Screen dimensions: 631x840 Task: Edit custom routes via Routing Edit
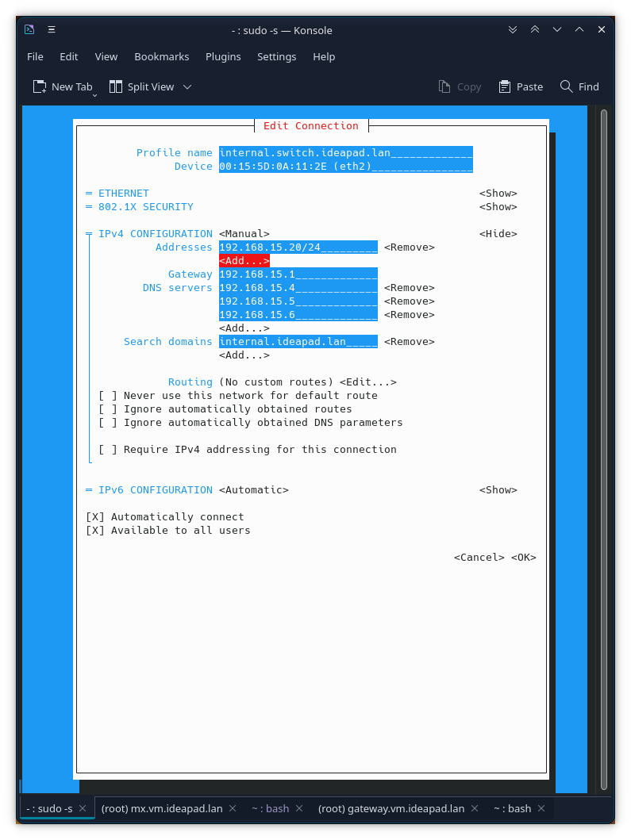367,382
